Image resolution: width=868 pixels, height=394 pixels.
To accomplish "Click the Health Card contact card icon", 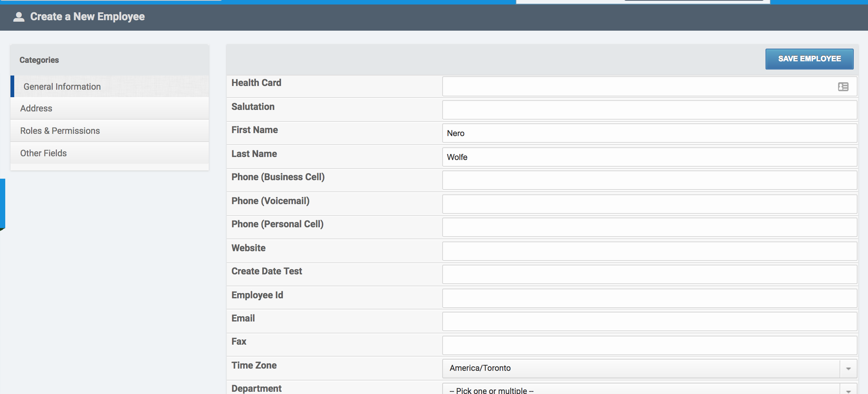I will pyautogui.click(x=843, y=87).
